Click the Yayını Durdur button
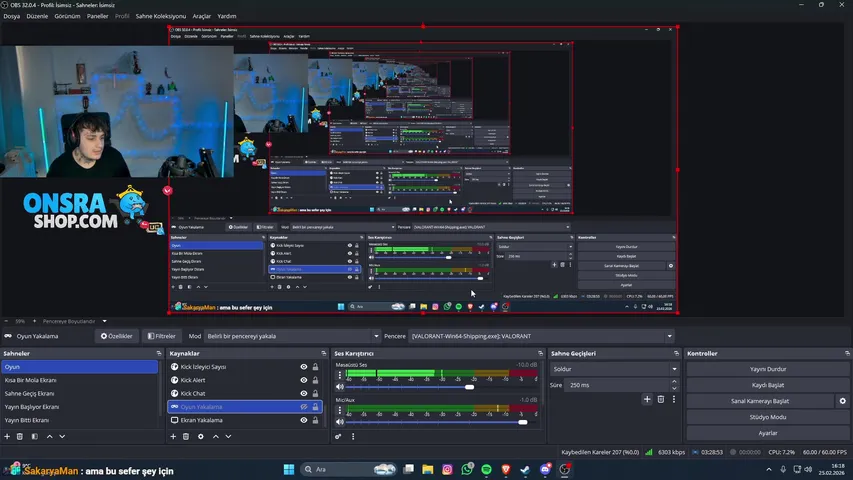This screenshot has height=480, width=853. coord(768,369)
